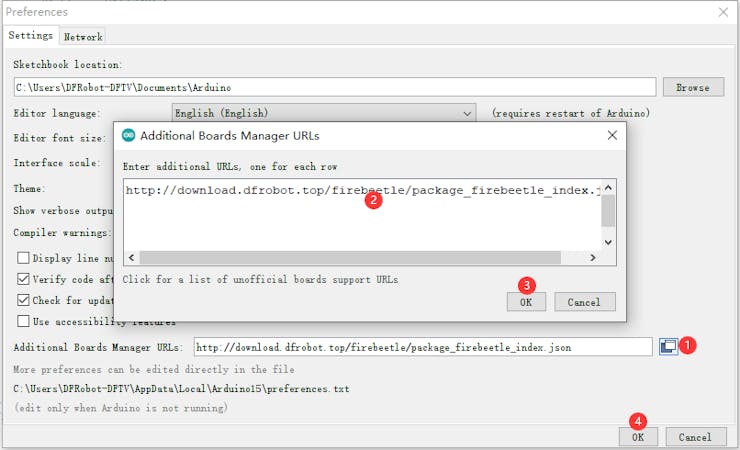Click the horizontal scrollbar thumb in the URL box
Image resolution: width=740 pixels, height=450 pixels.
click(350, 258)
